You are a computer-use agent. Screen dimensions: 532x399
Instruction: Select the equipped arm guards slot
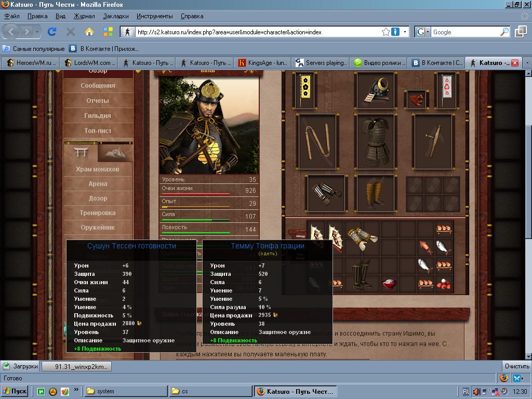pos(326,193)
